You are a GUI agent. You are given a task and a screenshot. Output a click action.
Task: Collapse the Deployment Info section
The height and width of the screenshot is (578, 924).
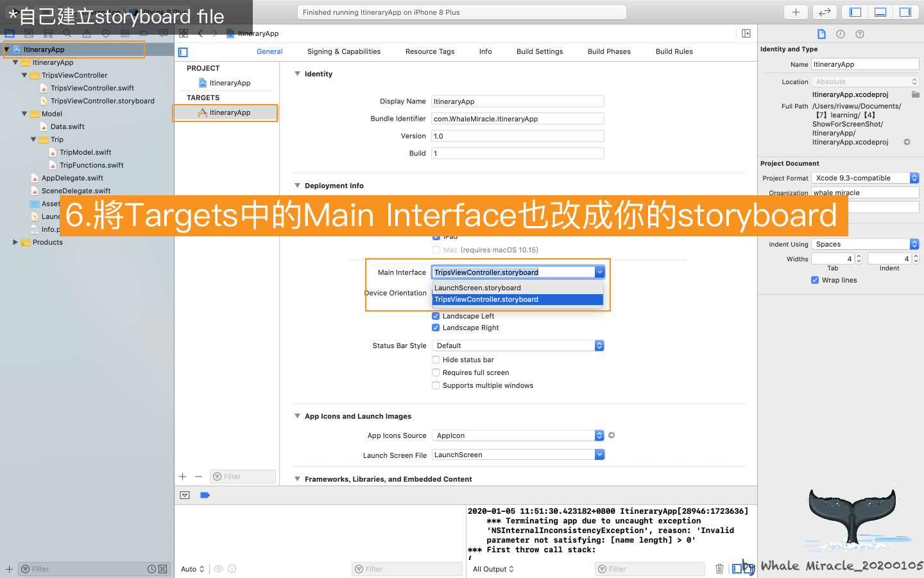click(x=297, y=186)
